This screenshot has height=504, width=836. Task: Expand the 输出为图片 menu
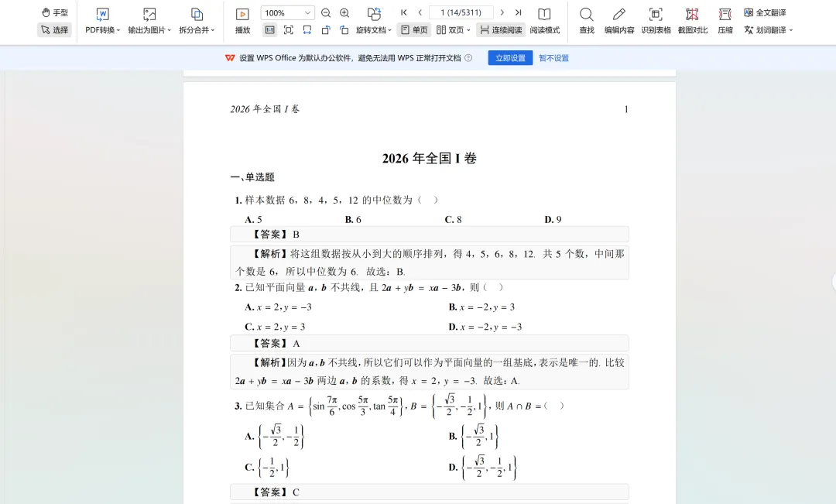pyautogui.click(x=169, y=30)
